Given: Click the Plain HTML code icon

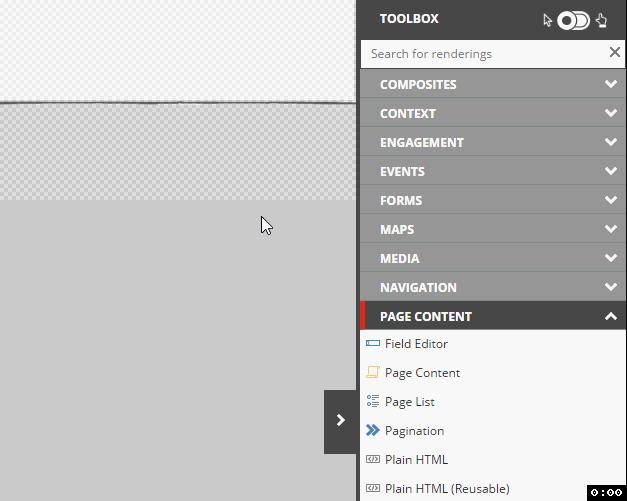Looking at the screenshot, I should [373, 459].
